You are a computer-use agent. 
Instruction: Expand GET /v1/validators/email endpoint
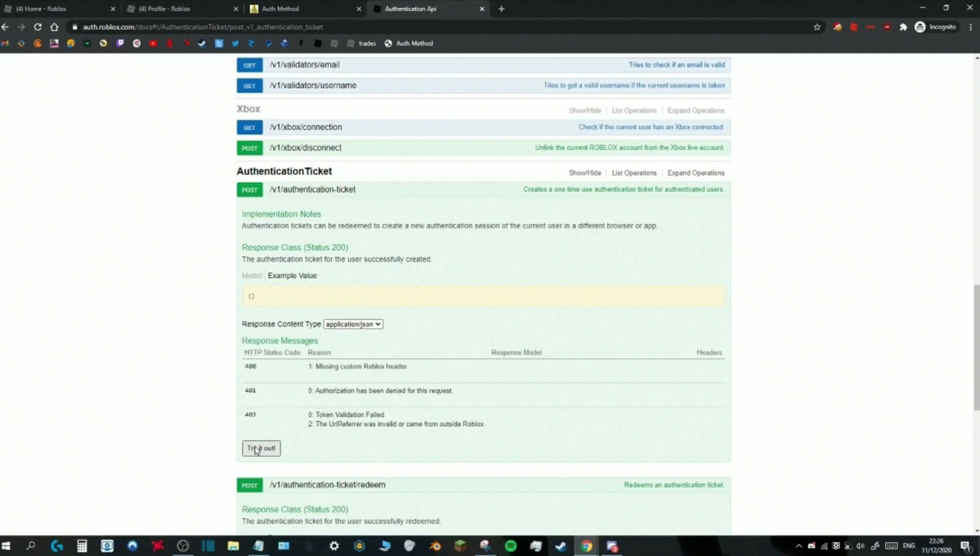pos(483,65)
